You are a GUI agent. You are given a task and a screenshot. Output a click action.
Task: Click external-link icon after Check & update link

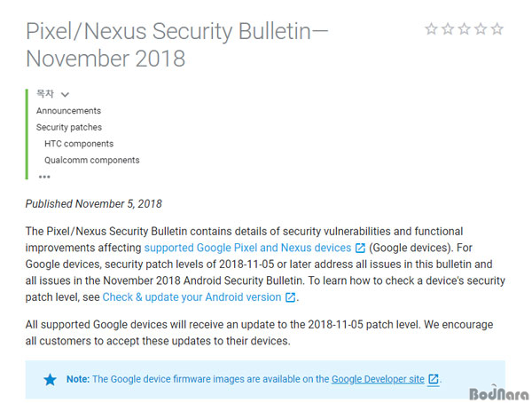(290, 297)
